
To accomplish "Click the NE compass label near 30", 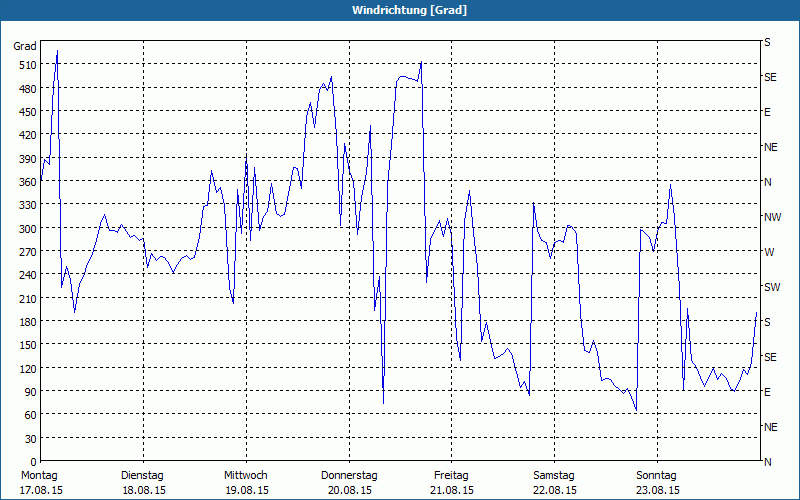I will [x=770, y=427].
